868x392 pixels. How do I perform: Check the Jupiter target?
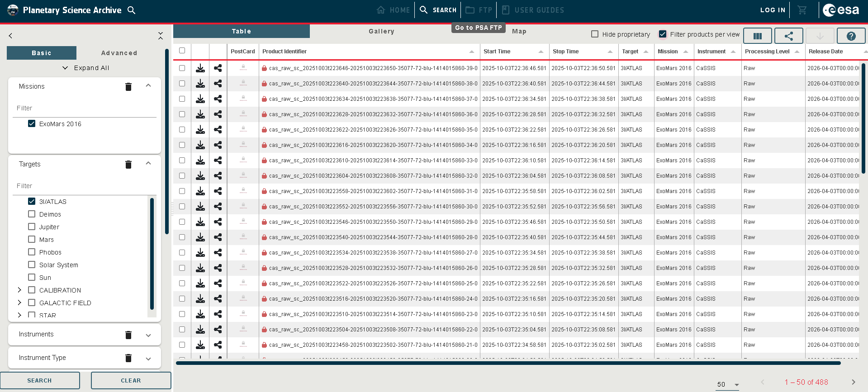click(x=32, y=227)
